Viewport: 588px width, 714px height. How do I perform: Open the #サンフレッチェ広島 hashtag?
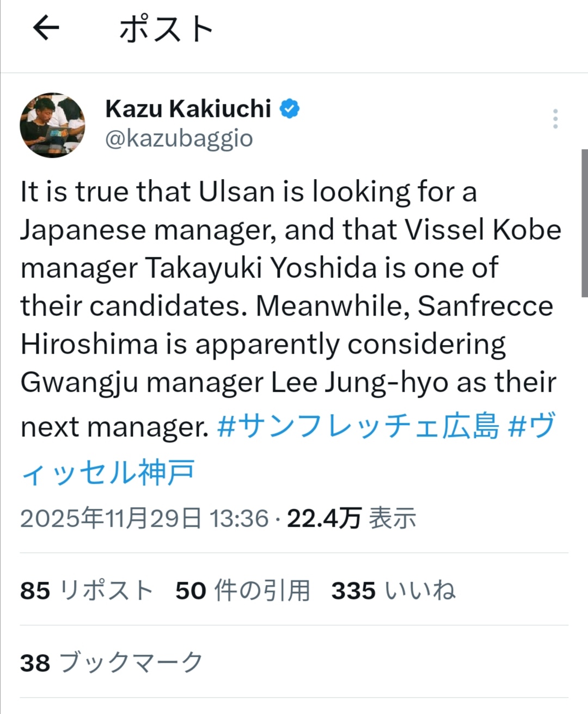pos(358,426)
